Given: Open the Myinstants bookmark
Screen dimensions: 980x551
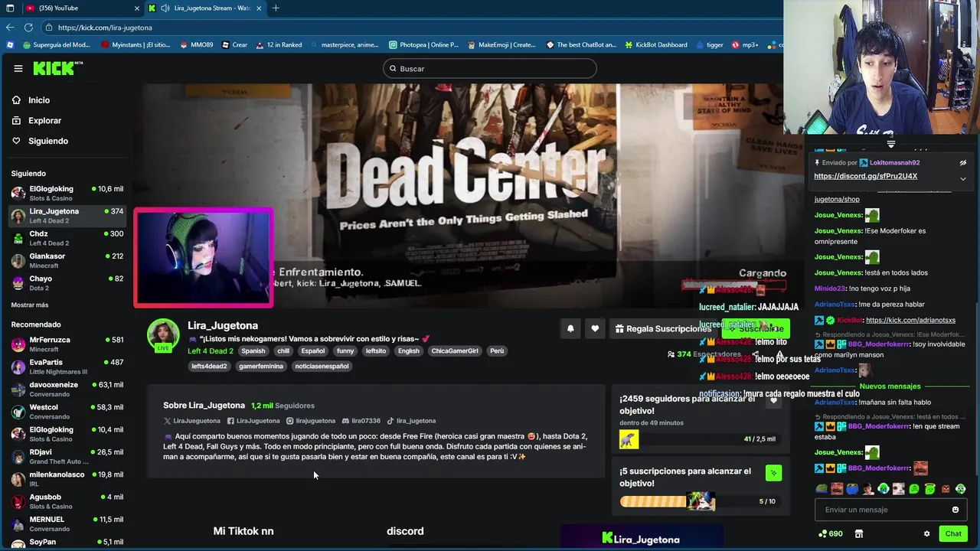Looking at the screenshot, I should click(136, 45).
